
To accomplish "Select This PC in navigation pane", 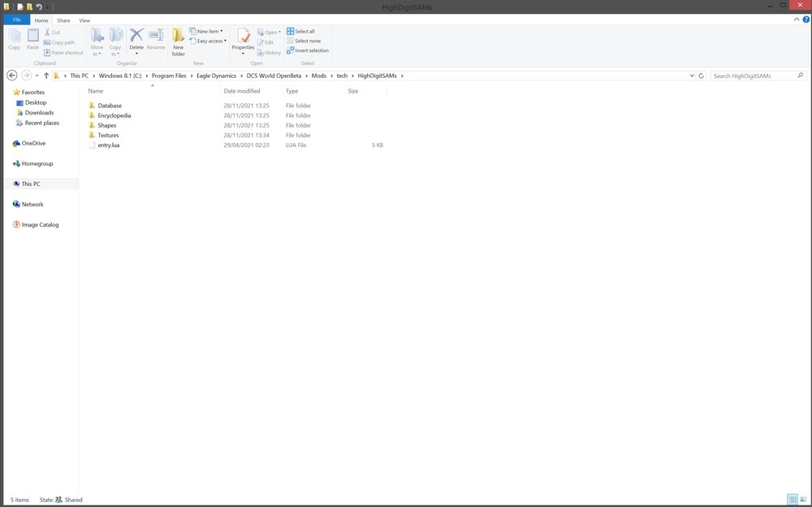I will point(31,184).
